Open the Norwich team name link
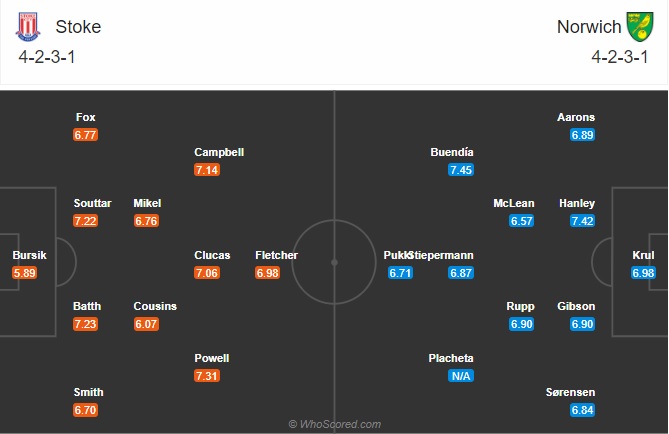Screen dimensions: 669x434 (589, 27)
